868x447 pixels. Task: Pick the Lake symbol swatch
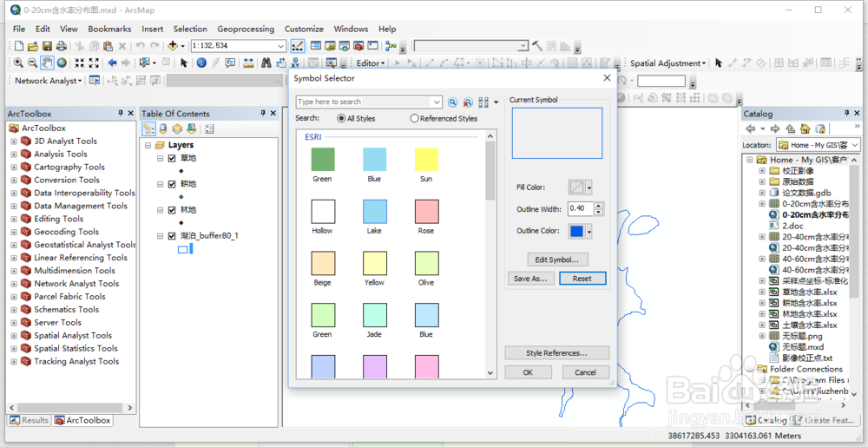pos(374,212)
